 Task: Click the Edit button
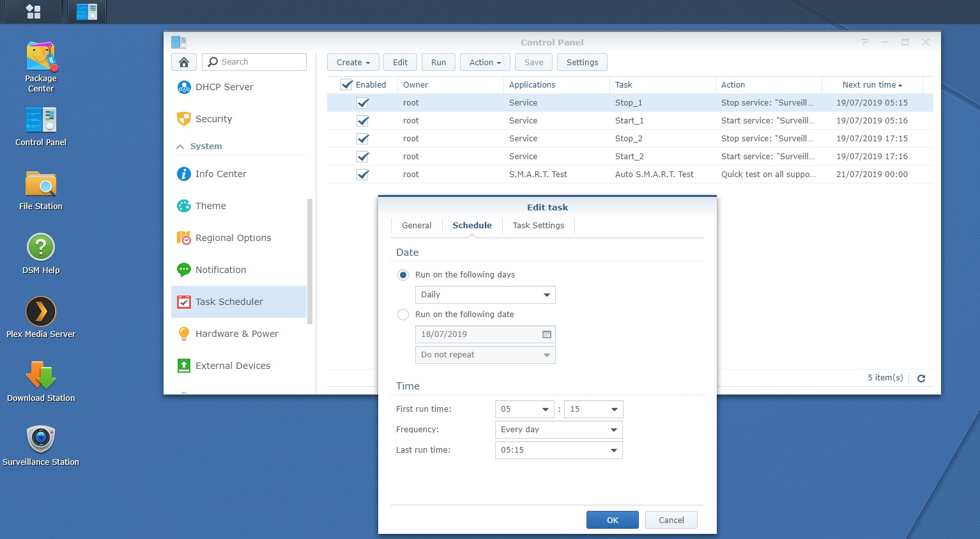(x=401, y=62)
